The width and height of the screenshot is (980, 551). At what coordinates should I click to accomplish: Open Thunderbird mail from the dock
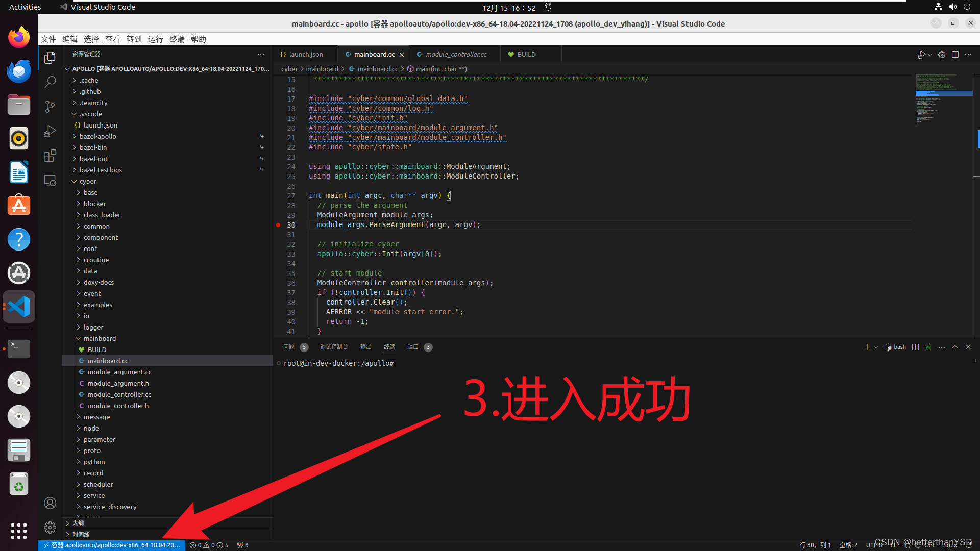point(19,71)
